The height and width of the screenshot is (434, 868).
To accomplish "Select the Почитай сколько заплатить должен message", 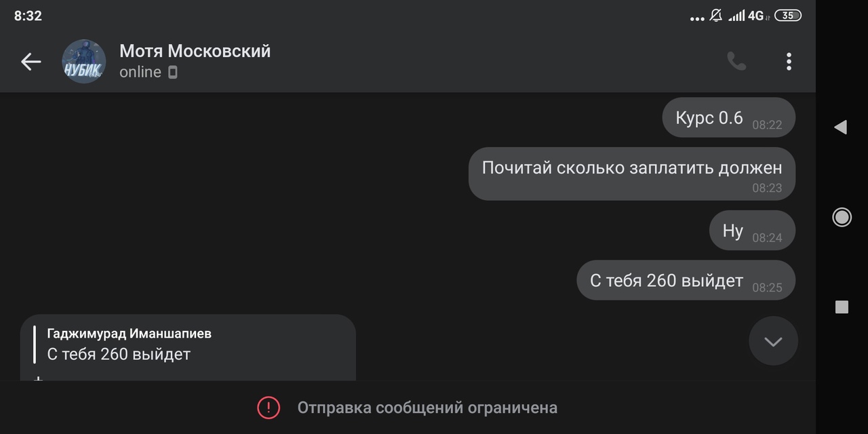I will pyautogui.click(x=631, y=173).
